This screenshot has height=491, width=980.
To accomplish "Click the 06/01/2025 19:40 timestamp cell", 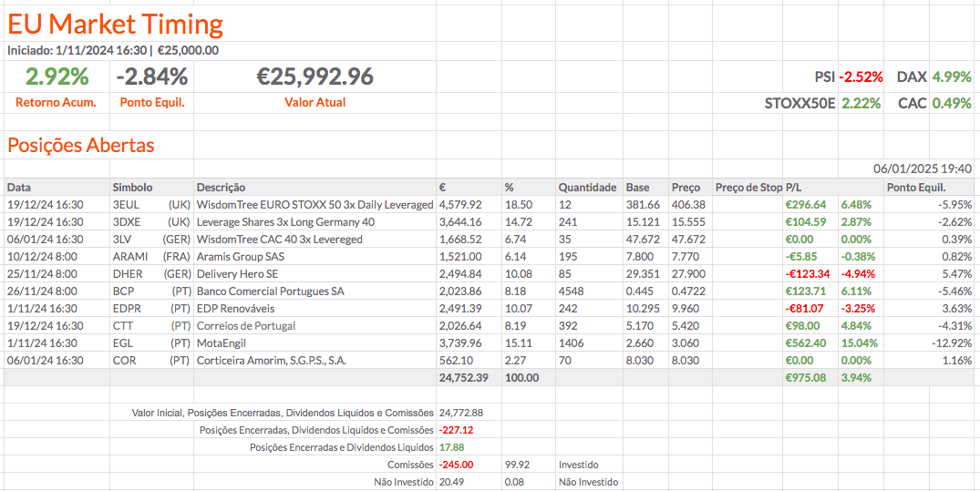I will (x=922, y=169).
